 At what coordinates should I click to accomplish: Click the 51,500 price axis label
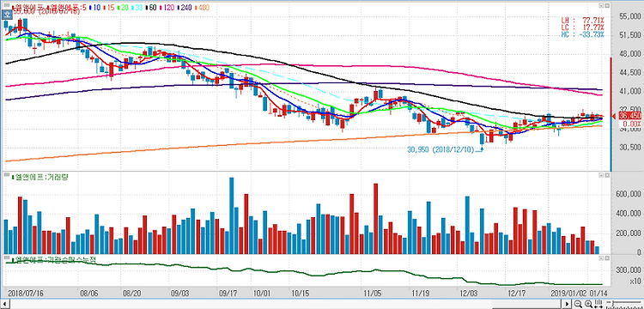point(630,35)
